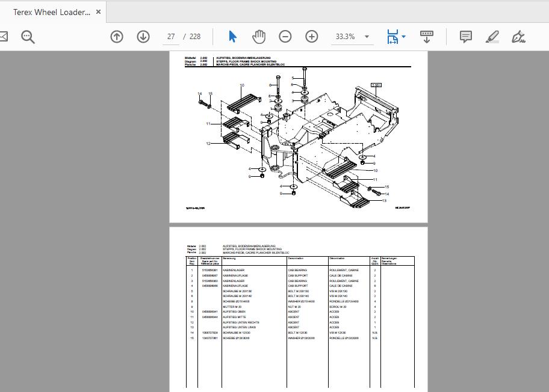Screen dimensions: 549x392
Task: Open the Find search tool
Action: pos(27,36)
